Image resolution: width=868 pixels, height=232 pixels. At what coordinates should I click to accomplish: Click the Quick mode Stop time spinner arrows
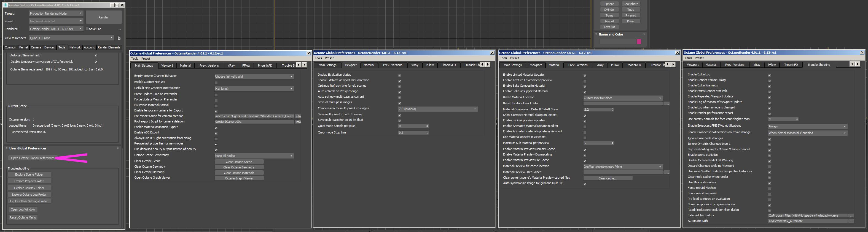pyautogui.click(x=427, y=133)
